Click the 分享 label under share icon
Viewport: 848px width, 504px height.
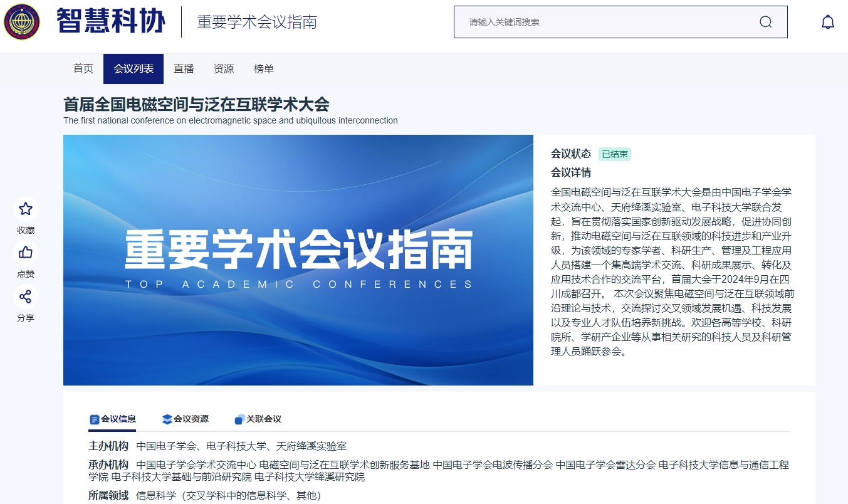[x=26, y=318]
